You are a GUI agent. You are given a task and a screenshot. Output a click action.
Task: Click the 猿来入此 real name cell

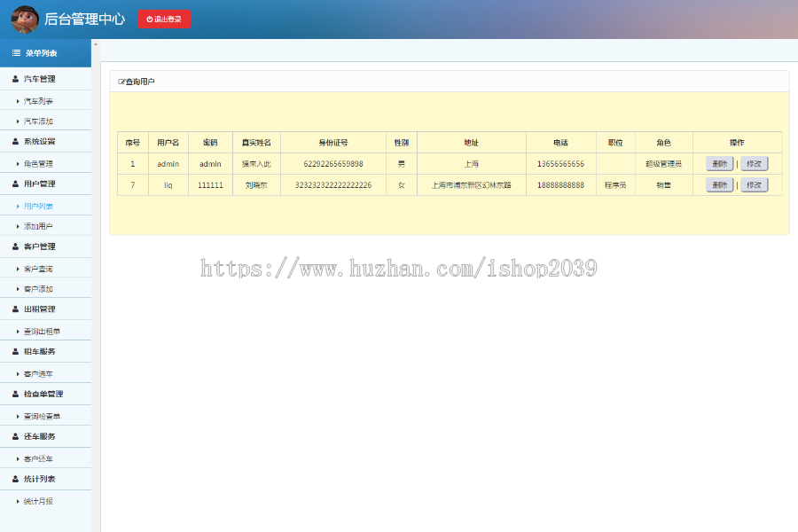(256, 164)
